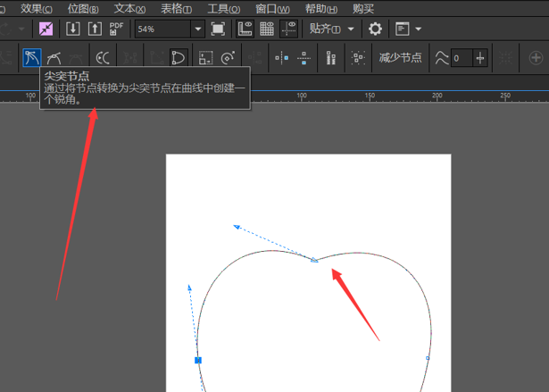549x392 pixels.
Task: Select all nodes icon
Action: [x=358, y=58]
